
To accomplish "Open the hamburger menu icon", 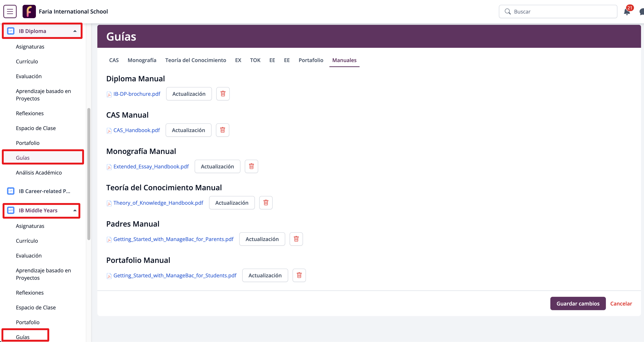I will click(x=10, y=11).
